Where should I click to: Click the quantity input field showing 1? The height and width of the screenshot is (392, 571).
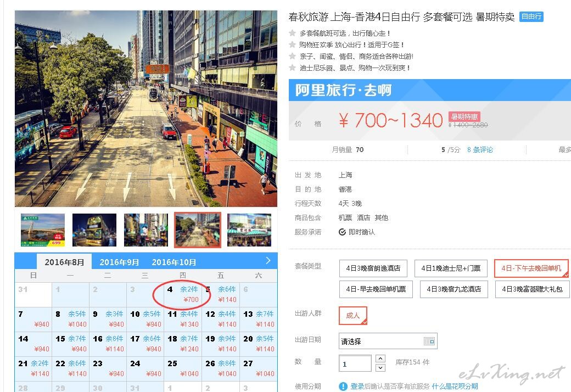click(355, 363)
